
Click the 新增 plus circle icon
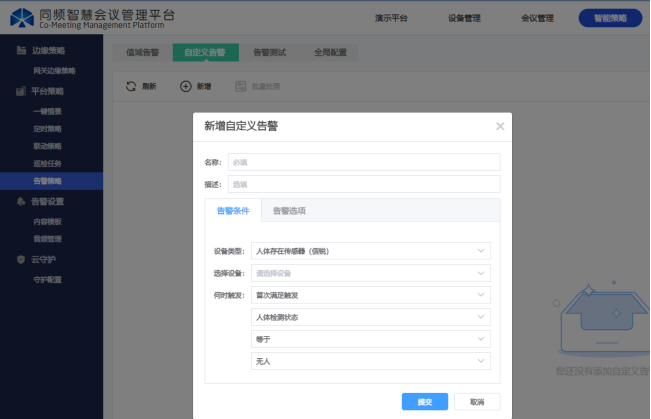click(x=185, y=87)
